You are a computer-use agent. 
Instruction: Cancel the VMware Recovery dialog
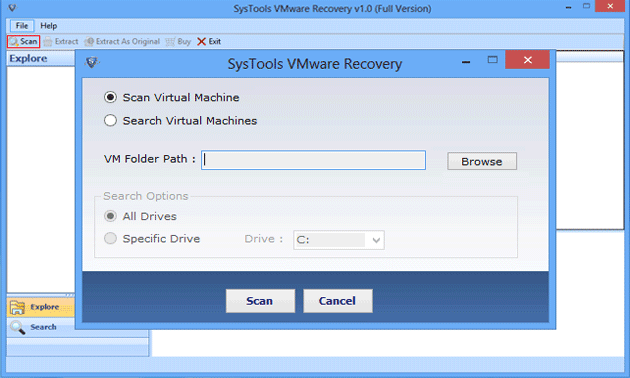338,301
